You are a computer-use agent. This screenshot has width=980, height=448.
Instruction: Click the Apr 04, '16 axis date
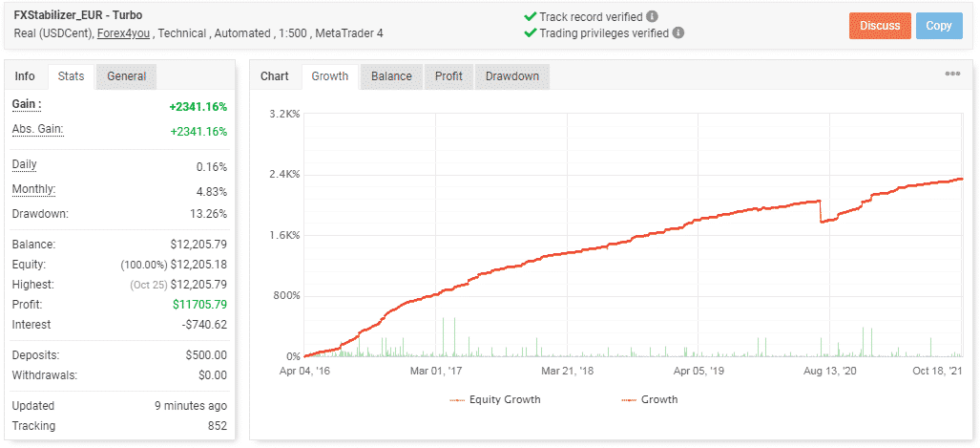click(x=303, y=371)
